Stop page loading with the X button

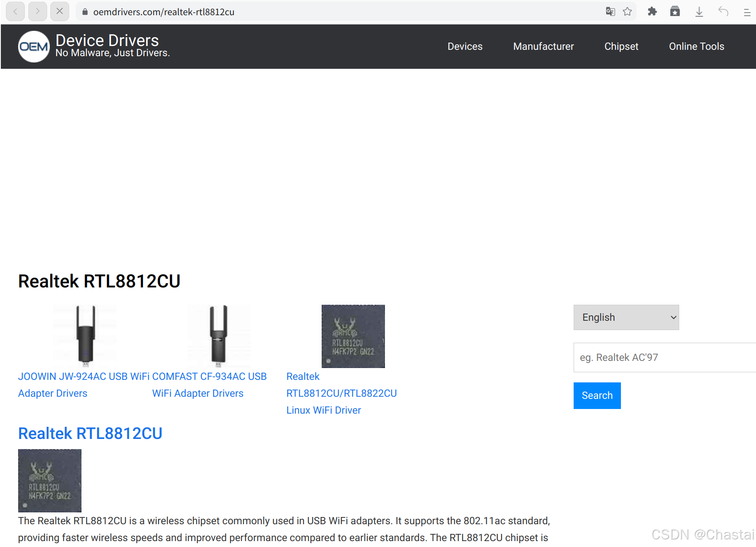coord(60,11)
